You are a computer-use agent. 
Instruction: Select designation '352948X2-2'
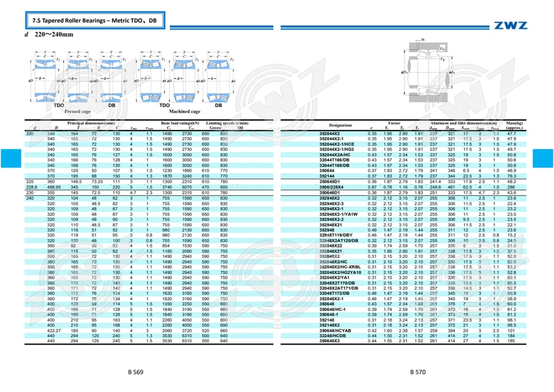tap(331, 220)
